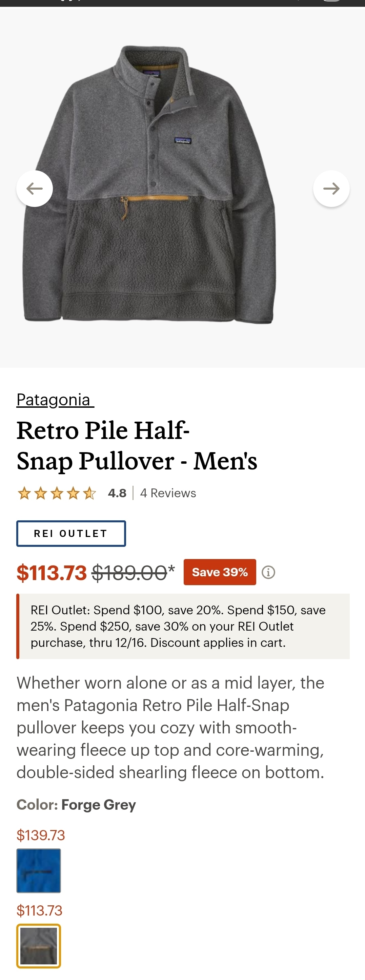Tap the crossed-out $189.00 original price
Viewport: 365px width, 980px height.
click(130, 573)
